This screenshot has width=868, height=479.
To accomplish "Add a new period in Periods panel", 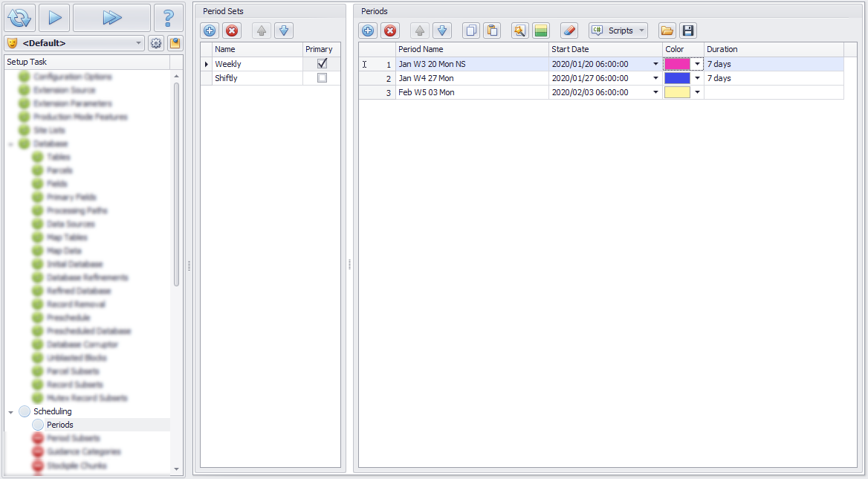I will (x=368, y=30).
